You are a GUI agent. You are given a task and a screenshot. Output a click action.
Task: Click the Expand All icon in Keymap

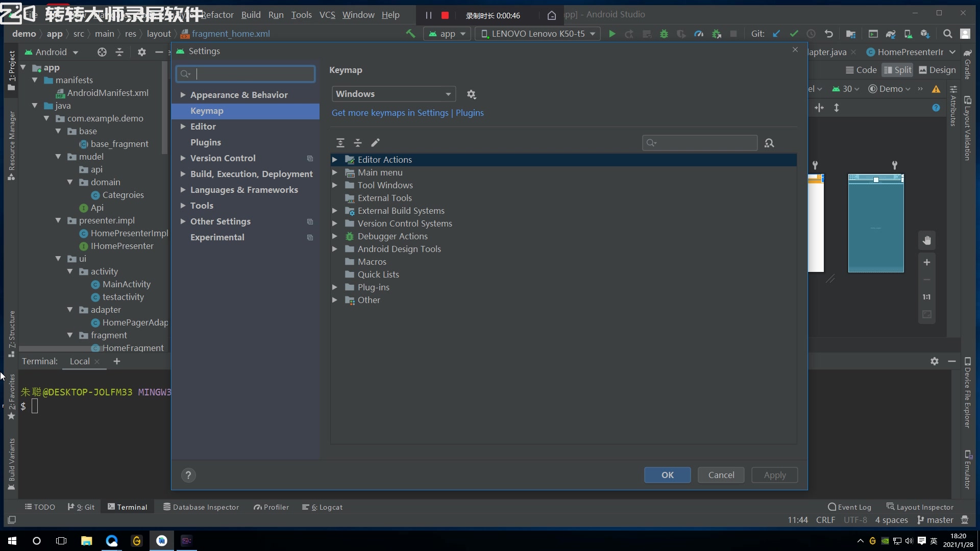tap(340, 143)
